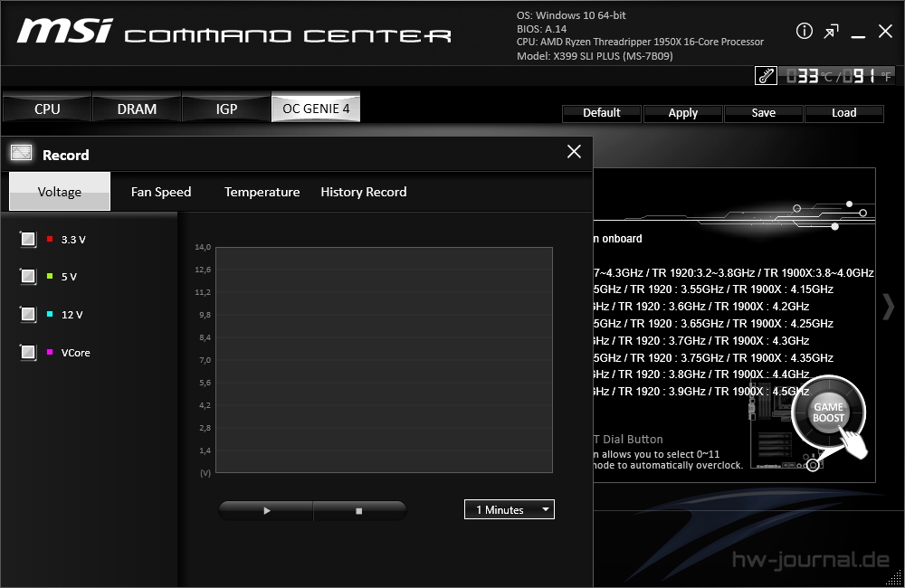Image resolution: width=905 pixels, height=588 pixels.
Task: Switch to the CPU tab
Action: 47,109
